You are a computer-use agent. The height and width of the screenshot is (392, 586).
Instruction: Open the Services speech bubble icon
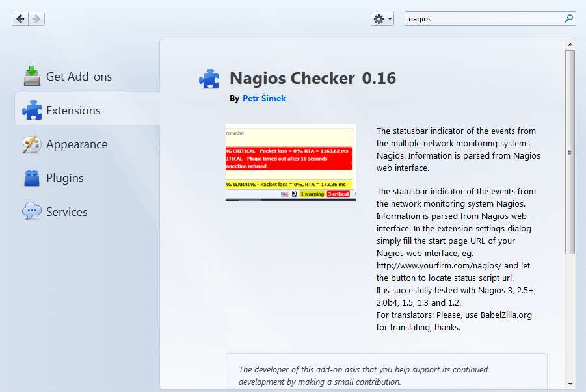[32, 211]
